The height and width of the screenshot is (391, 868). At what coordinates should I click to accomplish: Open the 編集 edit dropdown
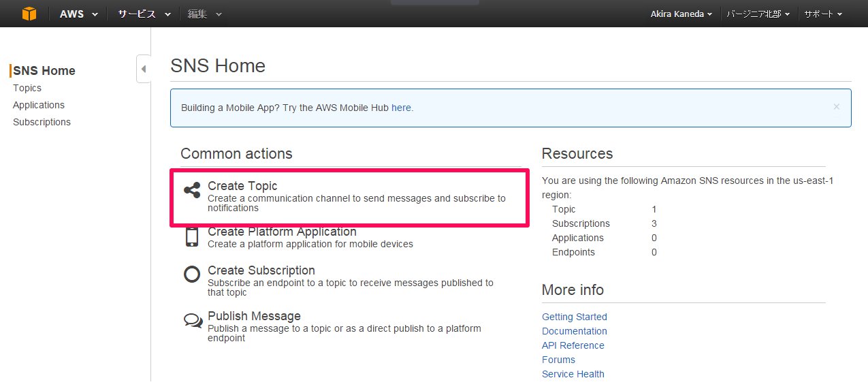[x=205, y=14]
